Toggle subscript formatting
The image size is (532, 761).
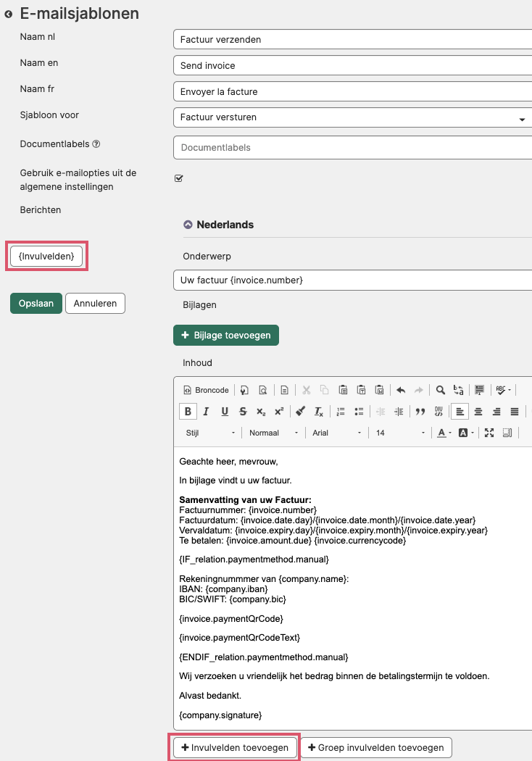[261, 412]
